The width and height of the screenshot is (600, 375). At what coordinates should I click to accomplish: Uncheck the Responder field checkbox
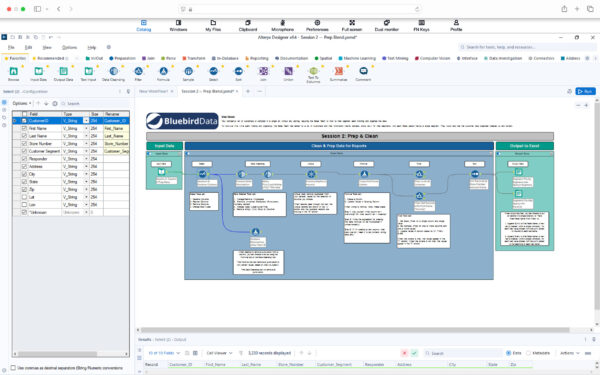(x=24, y=159)
